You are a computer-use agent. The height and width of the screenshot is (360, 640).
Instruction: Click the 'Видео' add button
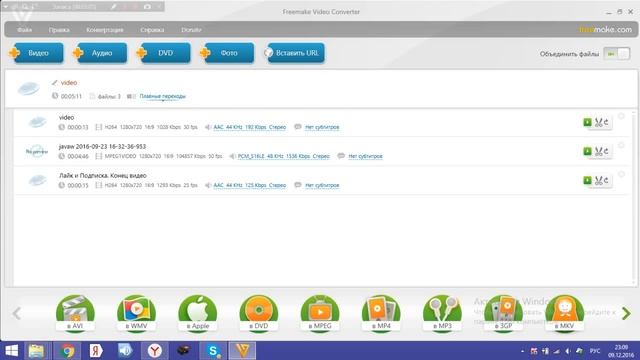[36, 53]
